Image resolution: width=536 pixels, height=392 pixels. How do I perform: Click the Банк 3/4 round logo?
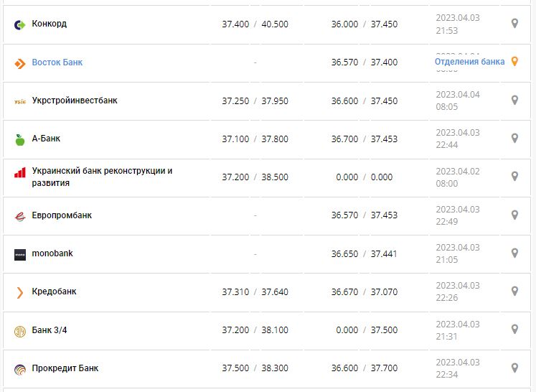click(x=20, y=331)
